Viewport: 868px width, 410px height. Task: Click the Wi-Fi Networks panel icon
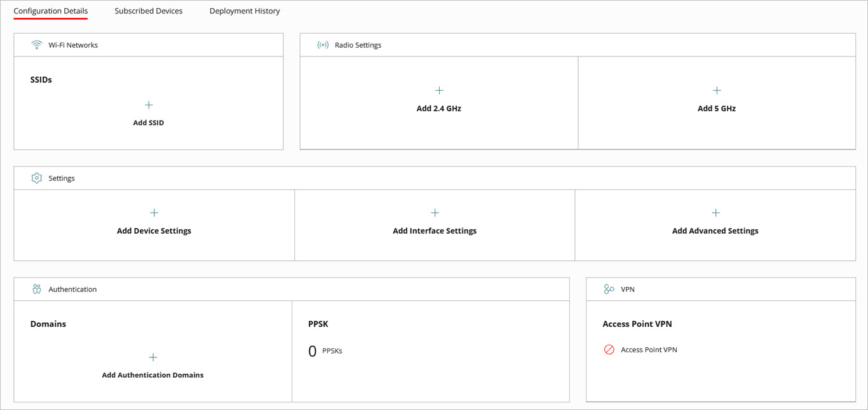(x=36, y=44)
